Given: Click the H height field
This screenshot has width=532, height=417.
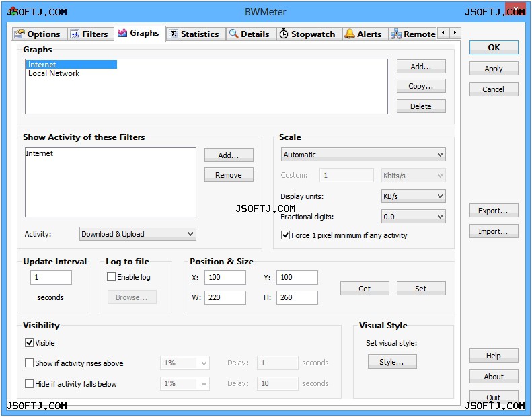Looking at the screenshot, I should coord(297,297).
